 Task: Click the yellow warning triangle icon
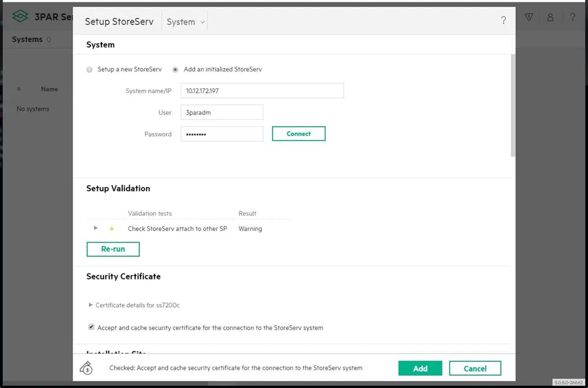click(112, 228)
